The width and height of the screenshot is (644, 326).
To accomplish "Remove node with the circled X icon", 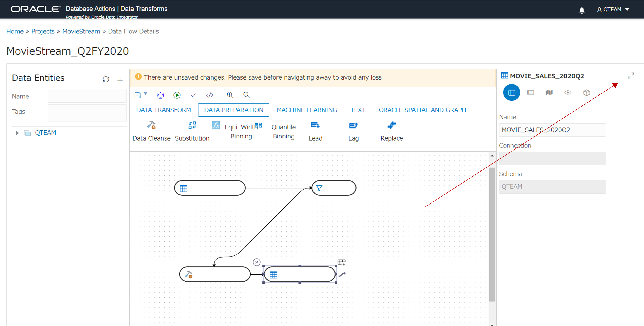I will pos(256,262).
